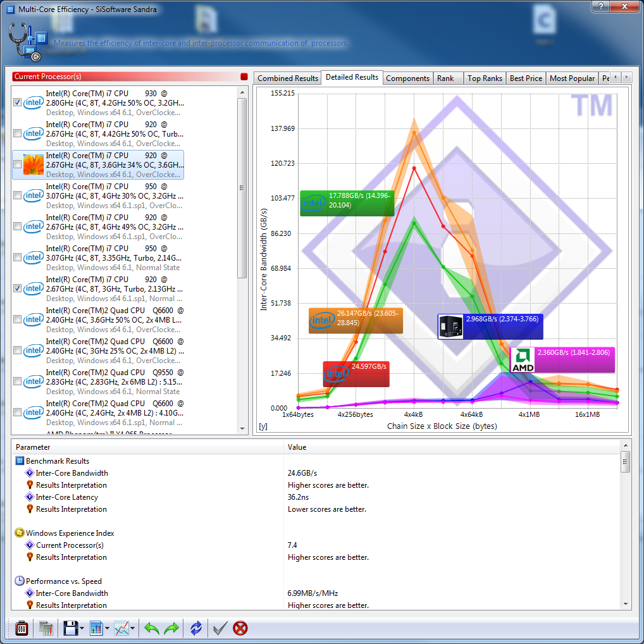Viewport: 644px width, 644px height.
Task: Click the Intel logo on the red chart label
Action: coord(336,374)
